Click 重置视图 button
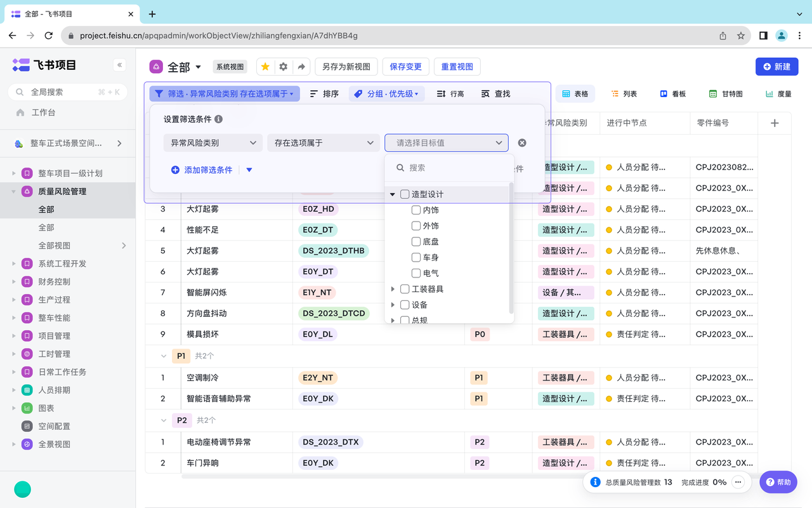 pyautogui.click(x=457, y=67)
